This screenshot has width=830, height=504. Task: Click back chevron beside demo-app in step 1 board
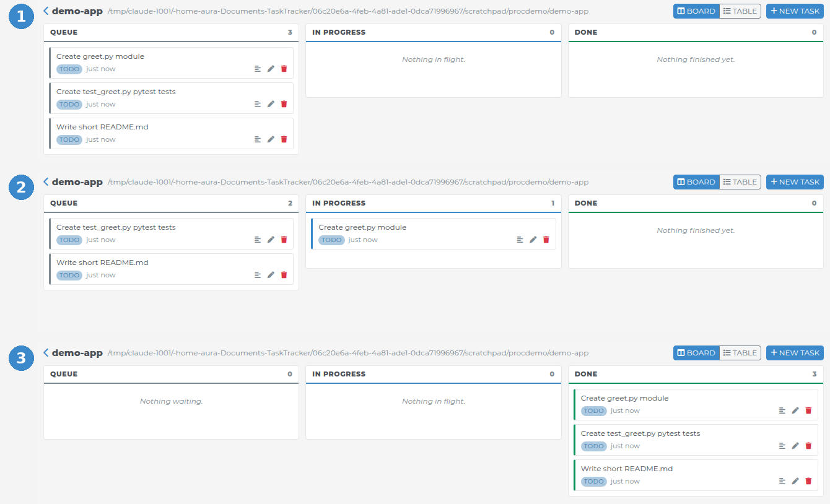click(x=46, y=11)
